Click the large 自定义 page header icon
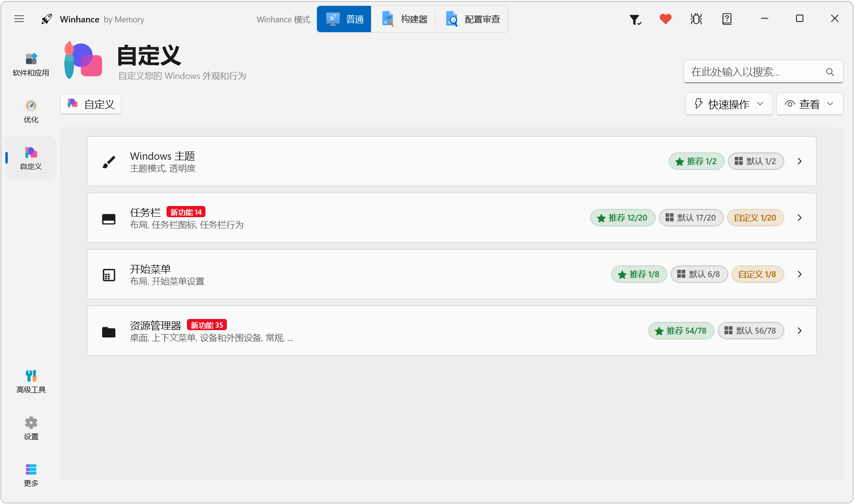This screenshot has height=504, width=854. [x=83, y=60]
